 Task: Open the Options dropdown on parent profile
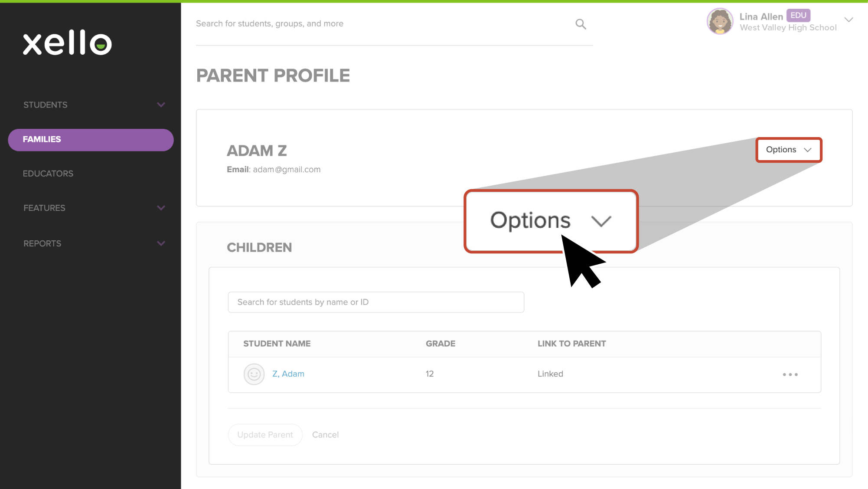pyautogui.click(x=789, y=150)
